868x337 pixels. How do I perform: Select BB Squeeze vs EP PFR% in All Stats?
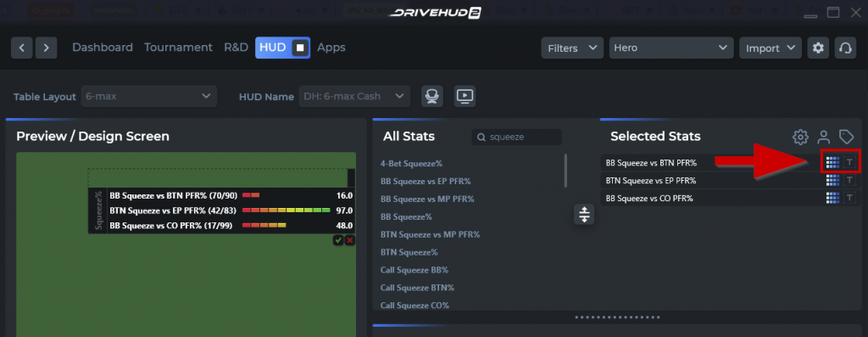point(426,182)
